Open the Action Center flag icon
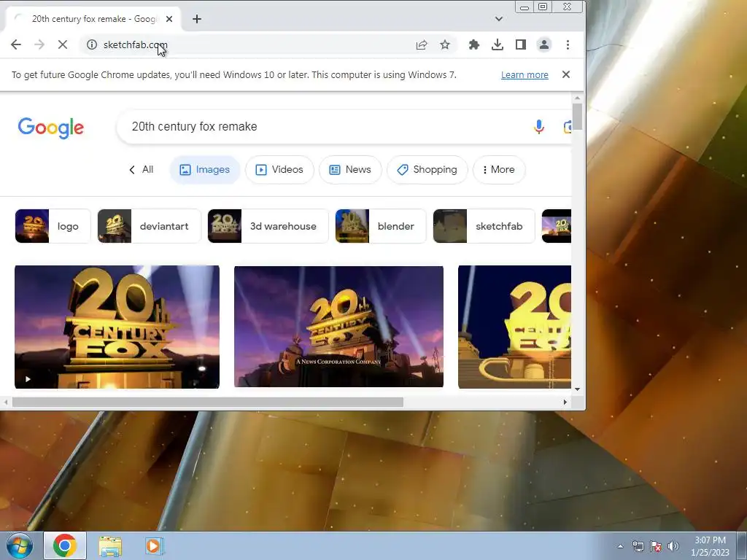Viewport: 747px width, 560px height. (656, 546)
